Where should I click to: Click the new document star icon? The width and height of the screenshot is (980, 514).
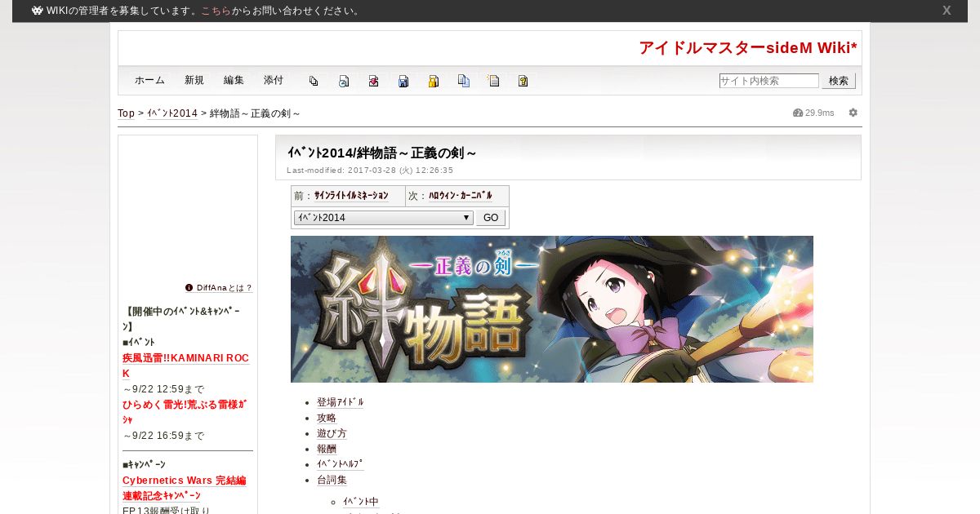(493, 81)
